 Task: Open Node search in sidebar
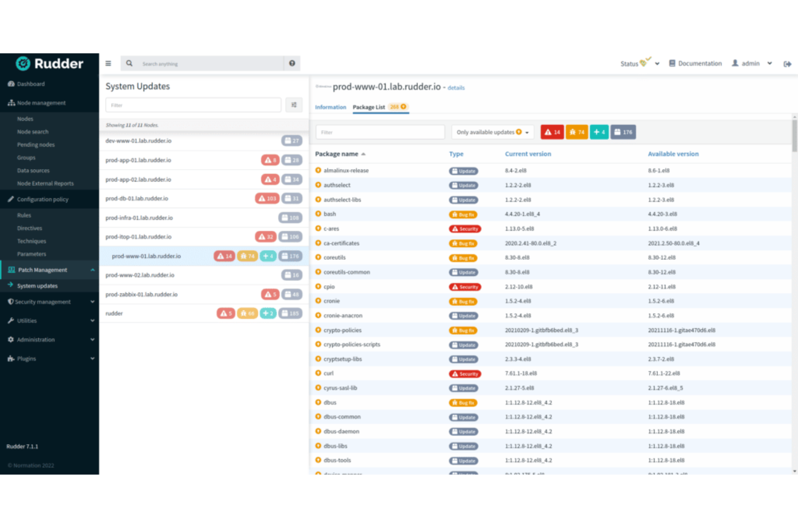33,132
